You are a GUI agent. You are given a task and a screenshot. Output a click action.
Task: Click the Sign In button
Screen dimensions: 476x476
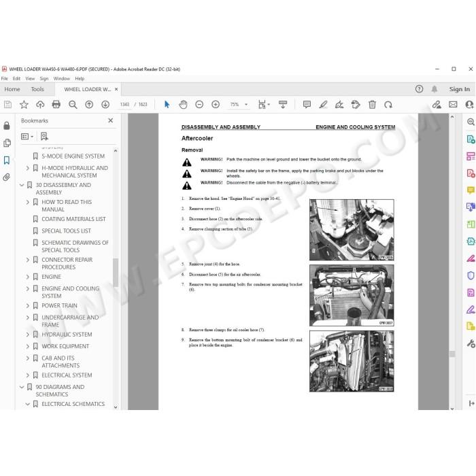tap(459, 89)
